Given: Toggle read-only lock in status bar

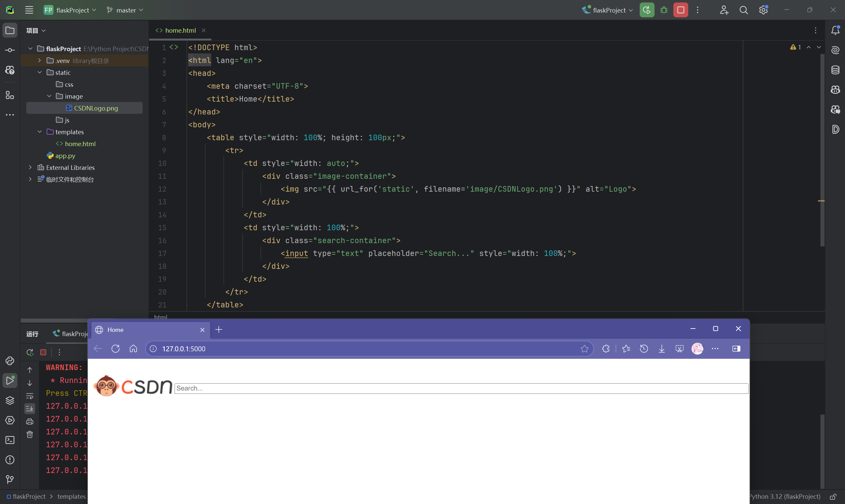Looking at the screenshot, I should 833,496.
